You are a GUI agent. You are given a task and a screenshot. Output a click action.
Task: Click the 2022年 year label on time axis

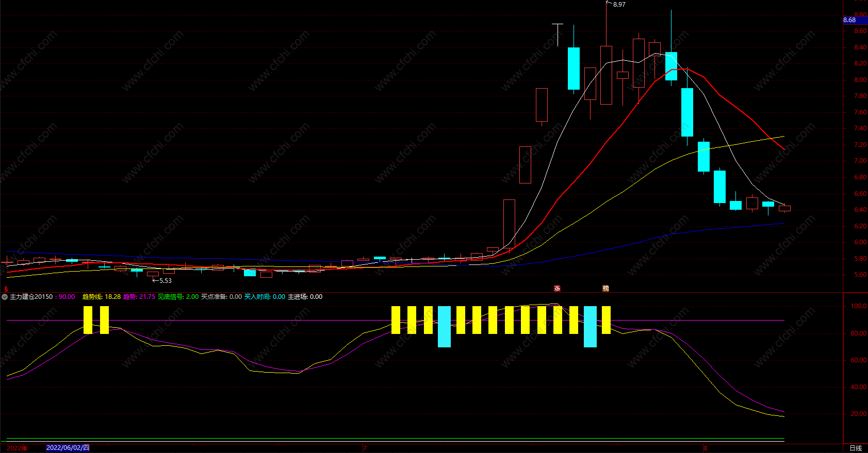(x=17, y=448)
